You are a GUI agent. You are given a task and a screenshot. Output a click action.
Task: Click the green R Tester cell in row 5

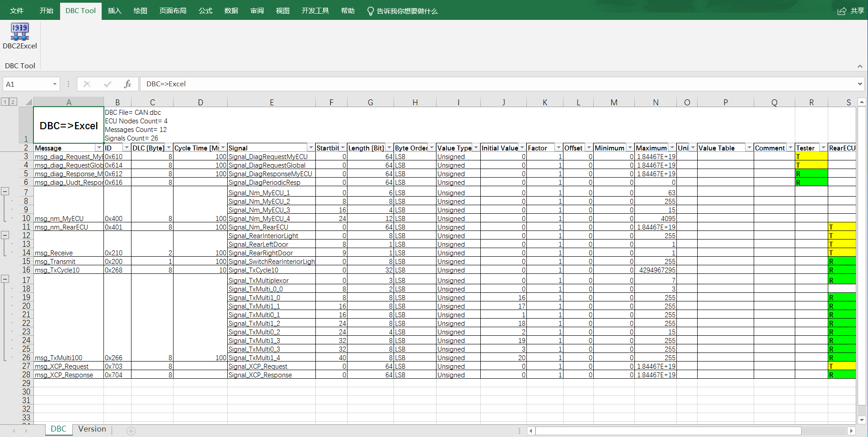(811, 174)
